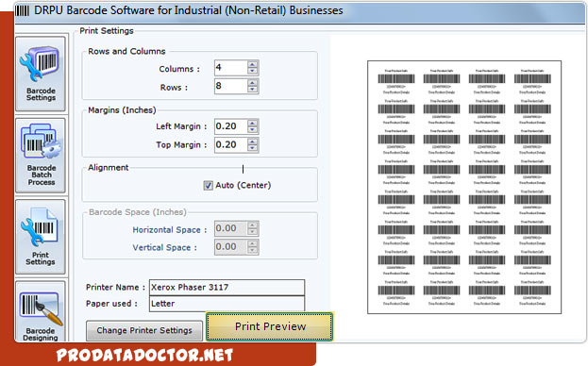The width and height of the screenshot is (588, 366).
Task: Increase the Vertical Space value
Action: pyautogui.click(x=253, y=243)
